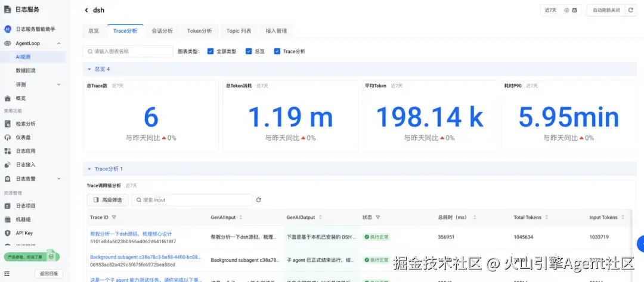Click the 198.14 k average token value
The width and height of the screenshot is (644, 282).
pos(429,117)
